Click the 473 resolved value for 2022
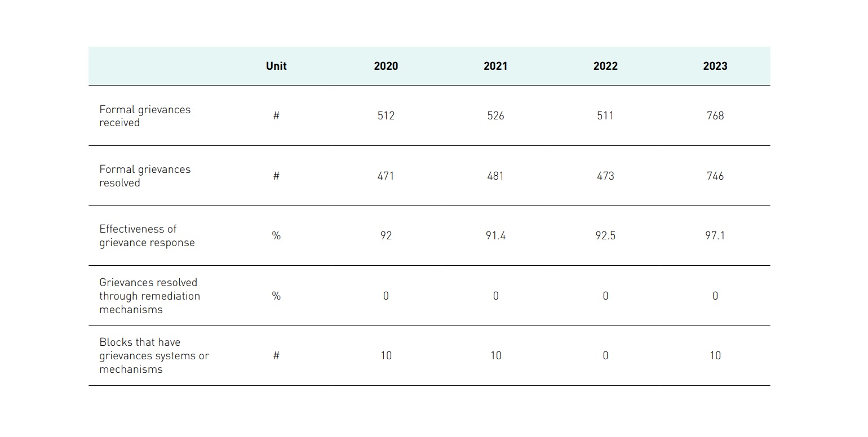This screenshot has height=437, width=868. click(x=605, y=176)
